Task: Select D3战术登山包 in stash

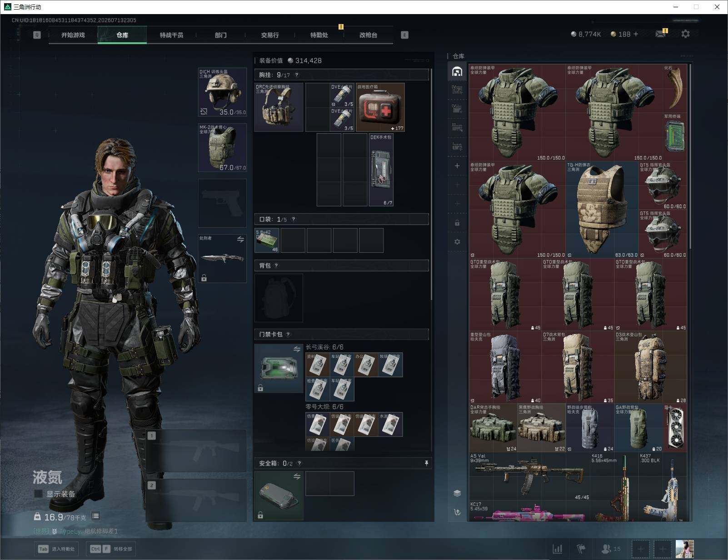Action: 651,367
